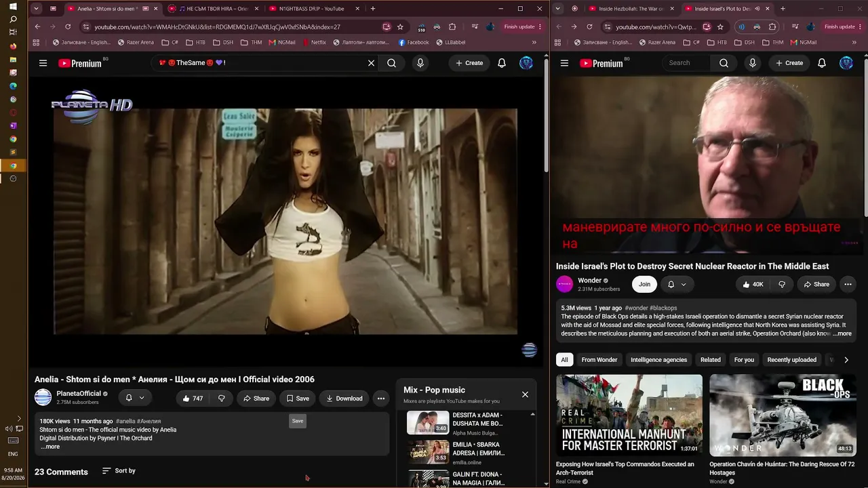
Task: Like the Wonder video (40K likes)
Action: 752,285
